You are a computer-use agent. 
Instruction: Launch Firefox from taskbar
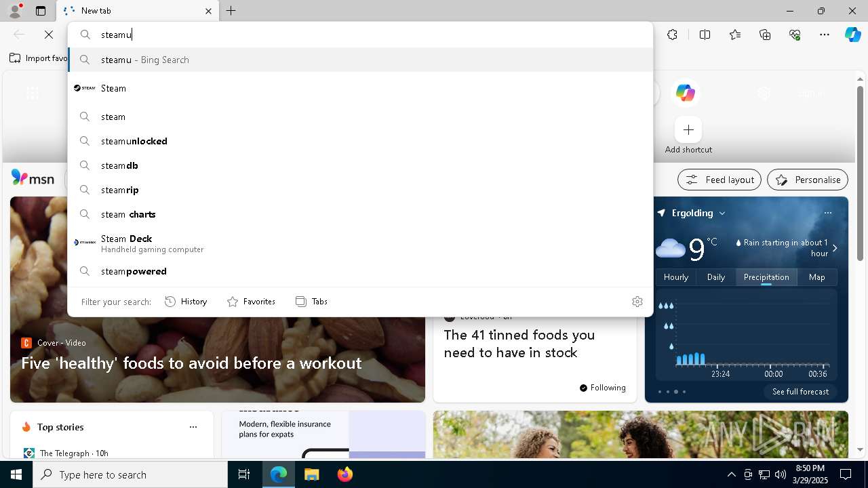344,474
